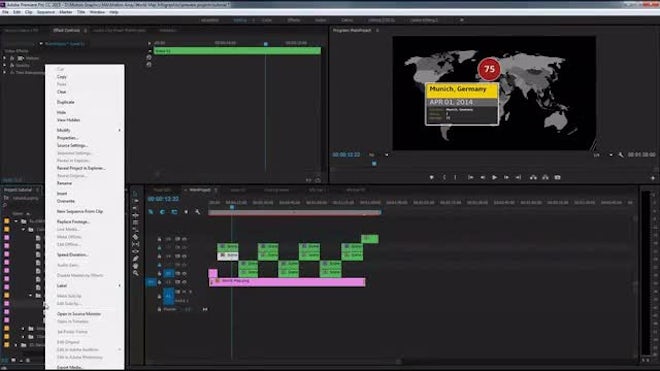Viewport: 660px width, 371px height.
Task: Click the timeline playhead timecode 00:00:12:22
Action: [x=163, y=199]
